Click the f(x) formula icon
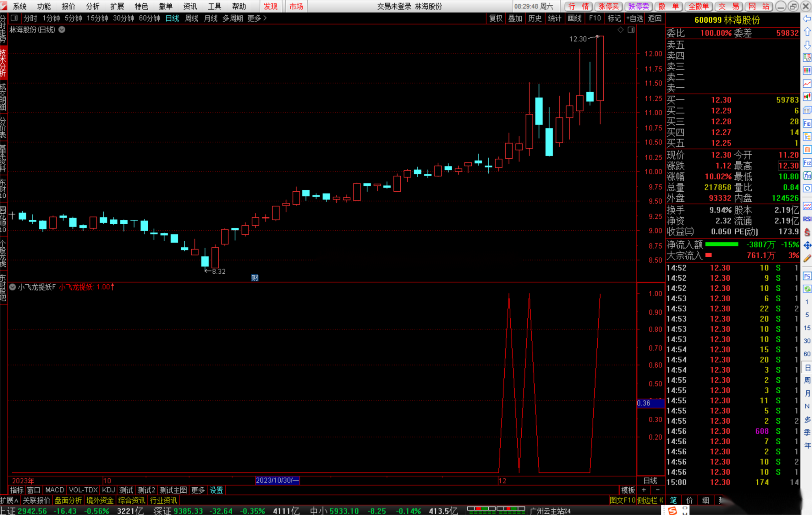This screenshot has width=812, height=515. 807,175
